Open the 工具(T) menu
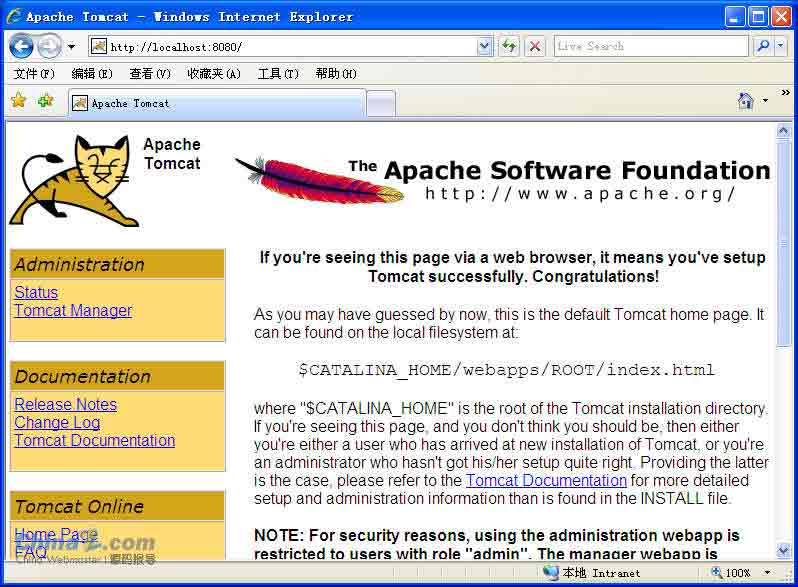The height and width of the screenshot is (587, 798). point(278,74)
